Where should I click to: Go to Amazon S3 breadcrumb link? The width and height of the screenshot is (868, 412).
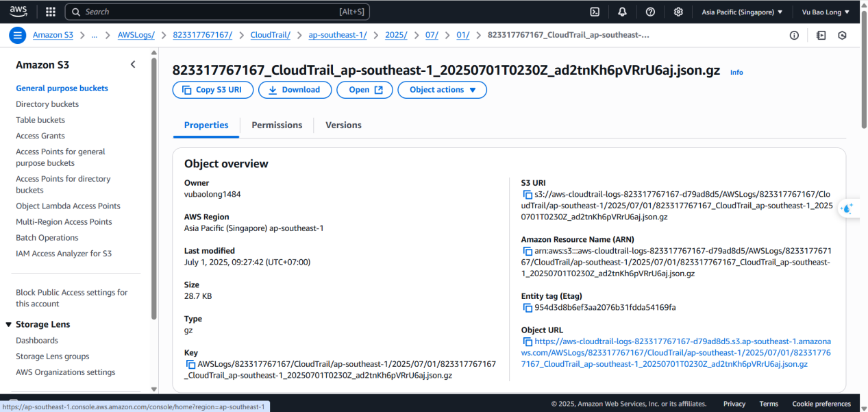point(53,35)
